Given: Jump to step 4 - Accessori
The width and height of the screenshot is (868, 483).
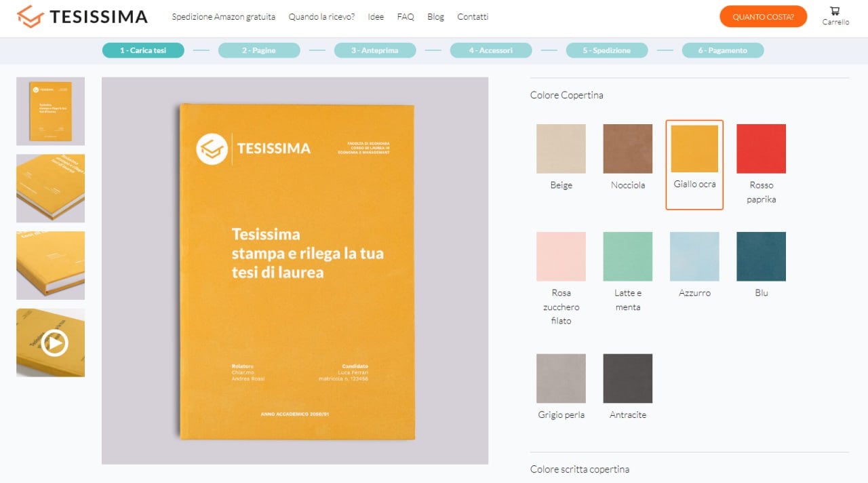Looking at the screenshot, I should (491, 50).
